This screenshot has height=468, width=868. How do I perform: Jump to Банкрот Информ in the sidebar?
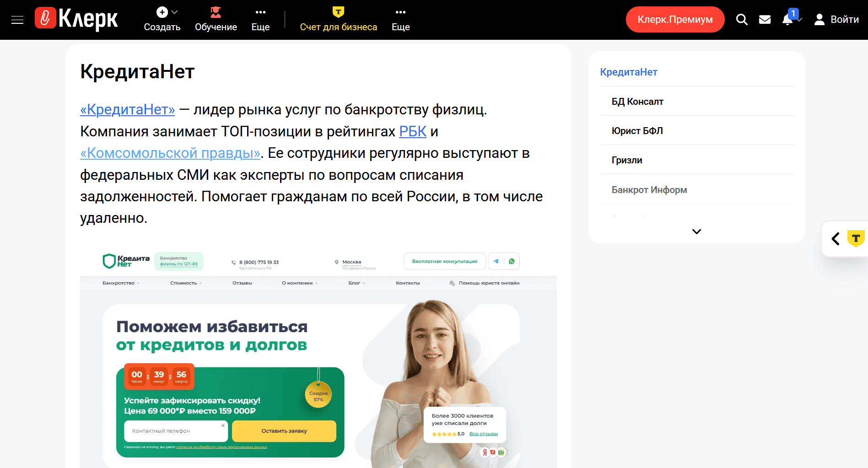(649, 189)
